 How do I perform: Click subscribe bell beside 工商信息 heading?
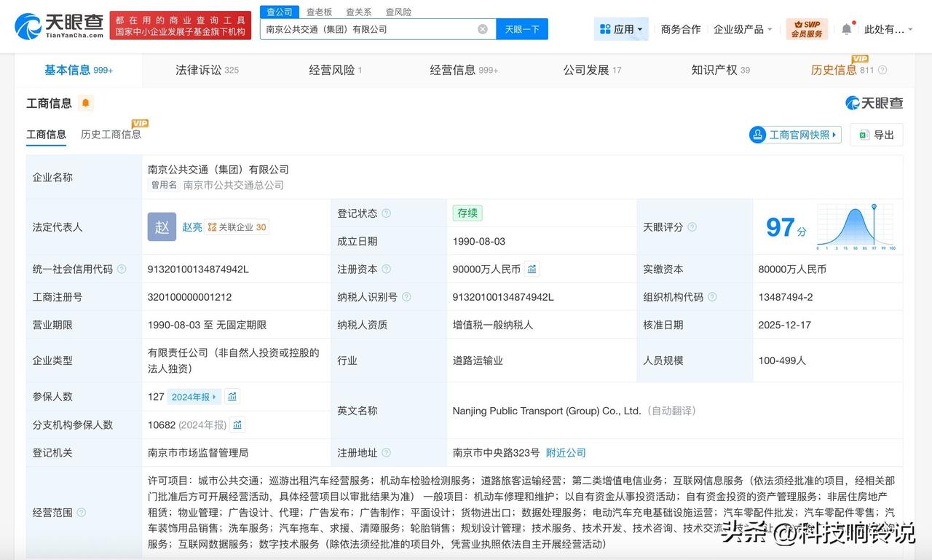(86, 103)
